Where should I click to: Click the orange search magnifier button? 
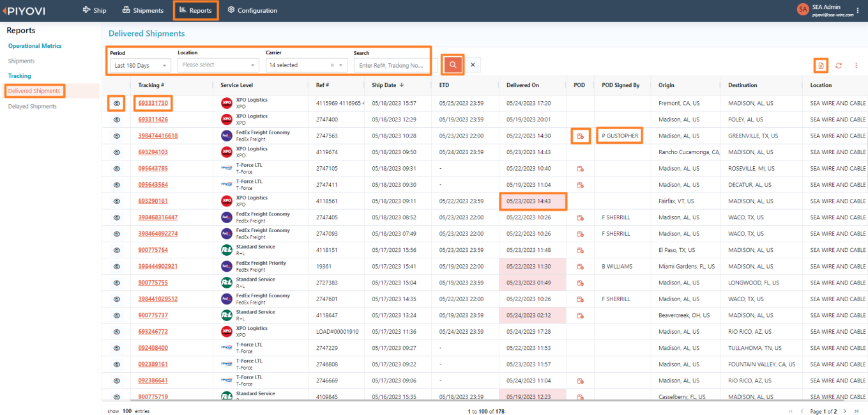coord(452,65)
